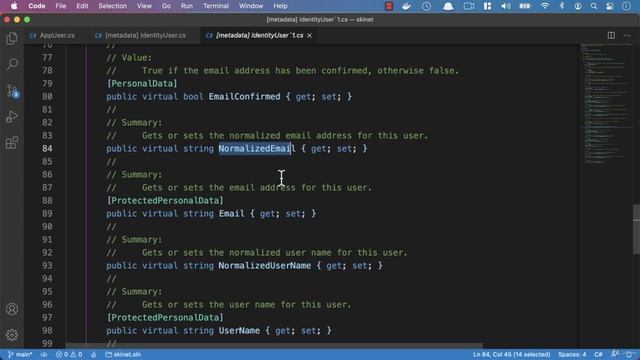Screen dimensions: 640x360
Task: Open the File menu
Action: (x=61, y=6)
